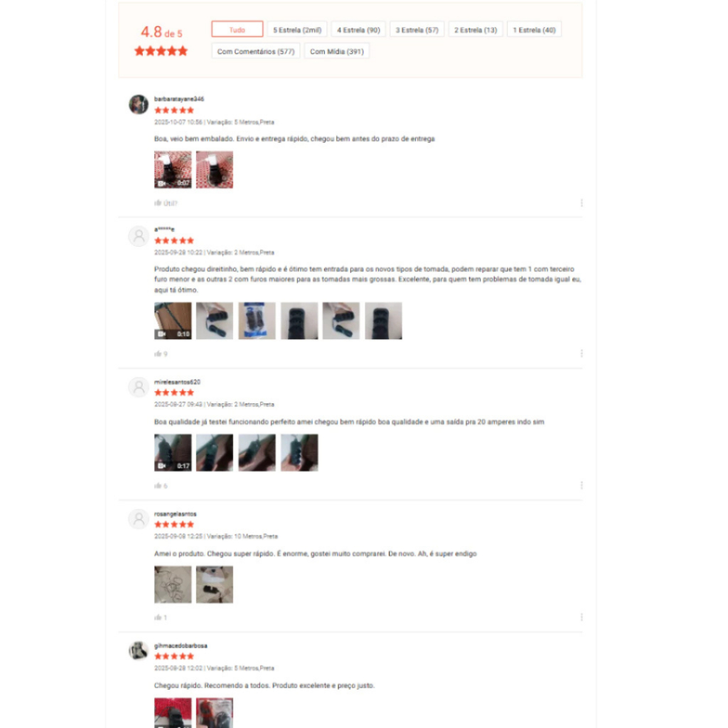The width and height of the screenshot is (728, 728).
Task: Open the username gihmacedobarbosa
Action: click(x=181, y=646)
